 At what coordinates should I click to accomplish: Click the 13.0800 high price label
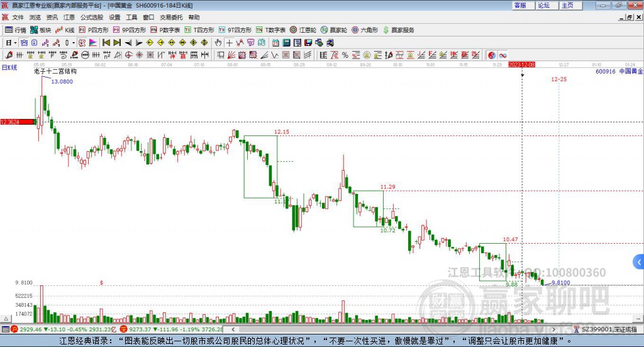click(62, 81)
